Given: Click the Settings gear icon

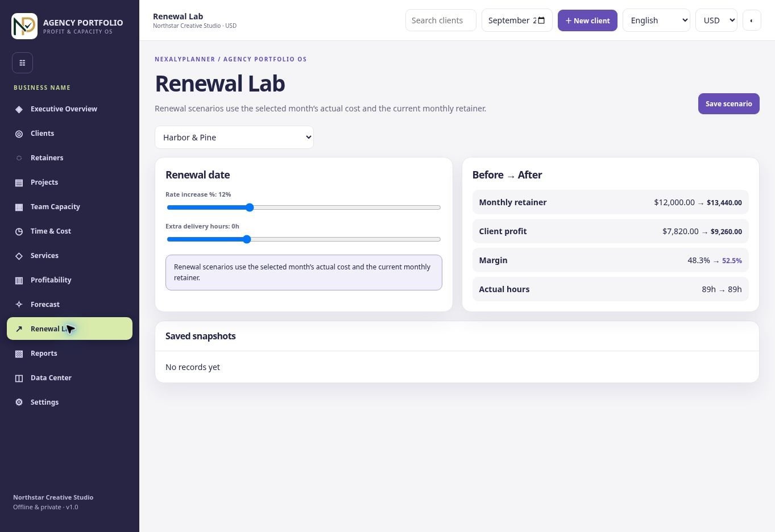Looking at the screenshot, I should tap(19, 402).
